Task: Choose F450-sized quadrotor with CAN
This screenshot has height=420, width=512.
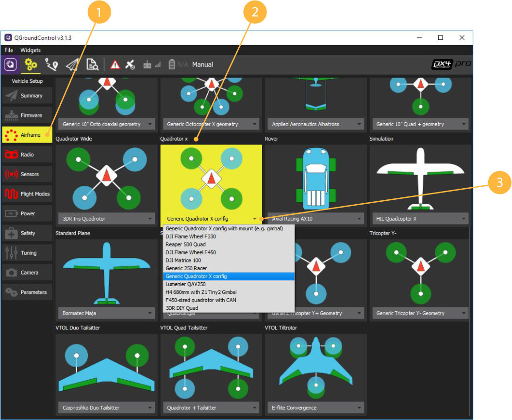Action: coord(229,300)
